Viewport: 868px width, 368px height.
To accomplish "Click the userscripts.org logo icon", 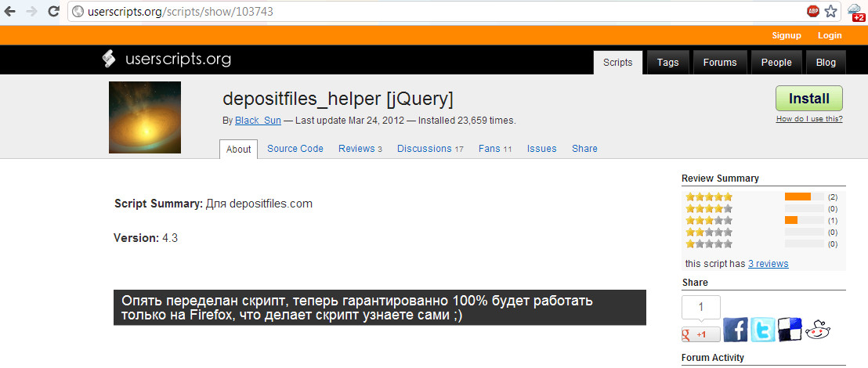I will tap(109, 60).
